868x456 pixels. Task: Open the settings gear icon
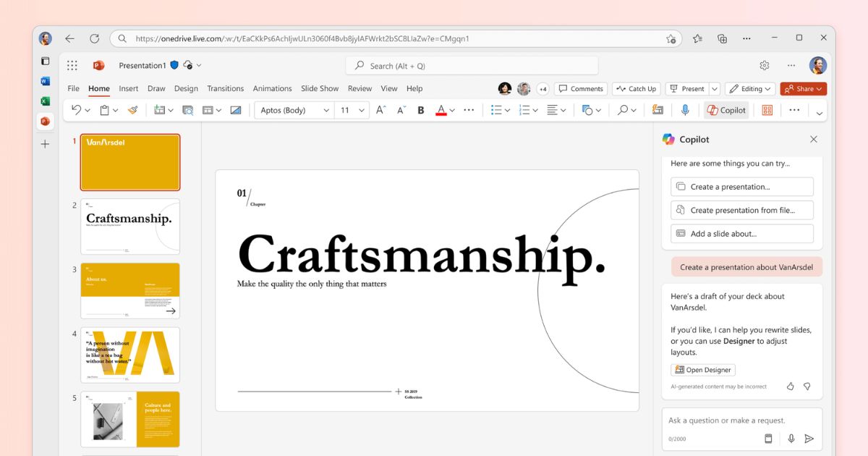click(765, 66)
